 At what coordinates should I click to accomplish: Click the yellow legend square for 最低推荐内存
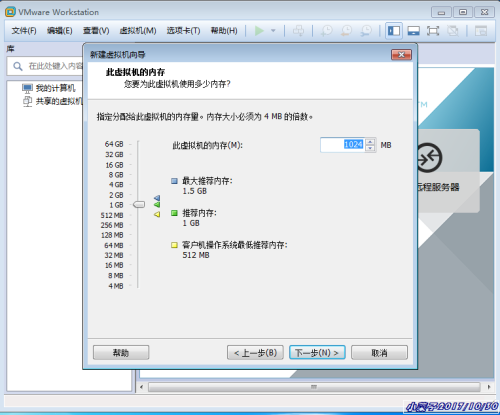coord(174,245)
